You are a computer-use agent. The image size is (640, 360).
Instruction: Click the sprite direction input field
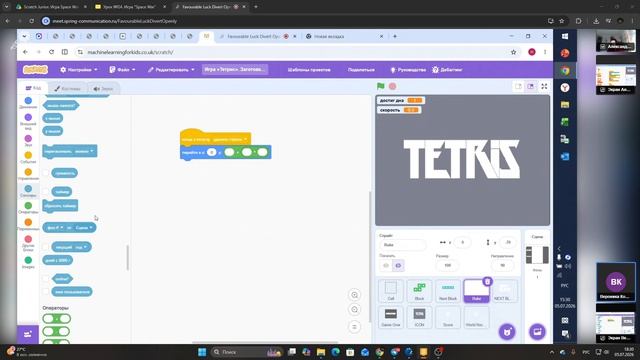(502, 265)
